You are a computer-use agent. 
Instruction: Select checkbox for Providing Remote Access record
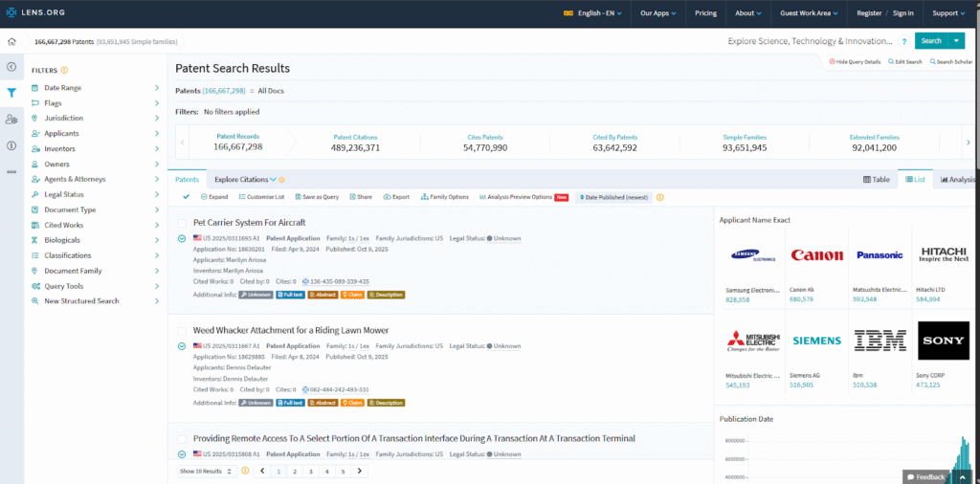[182, 439]
